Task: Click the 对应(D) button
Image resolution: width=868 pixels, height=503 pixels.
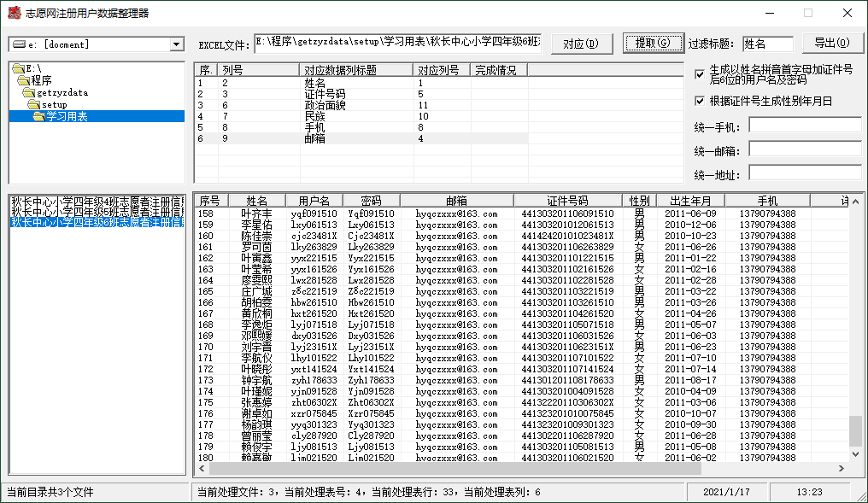Action: click(x=581, y=44)
